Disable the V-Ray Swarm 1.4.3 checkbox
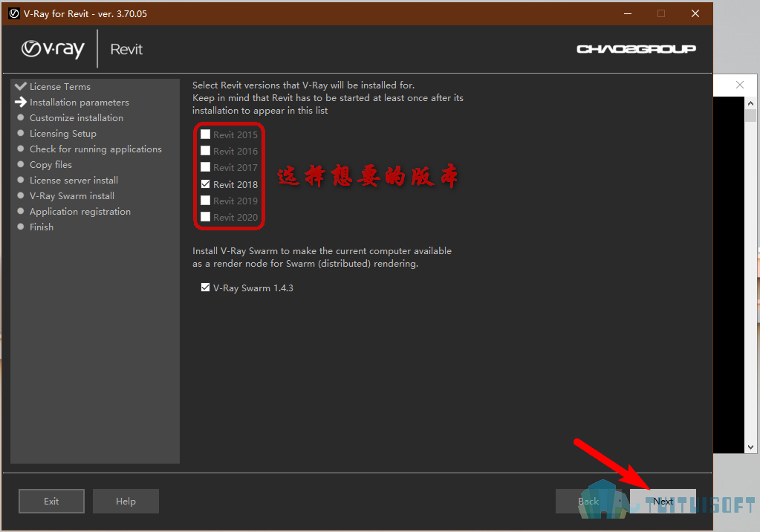Viewport: 760px width, 532px height. click(x=206, y=288)
